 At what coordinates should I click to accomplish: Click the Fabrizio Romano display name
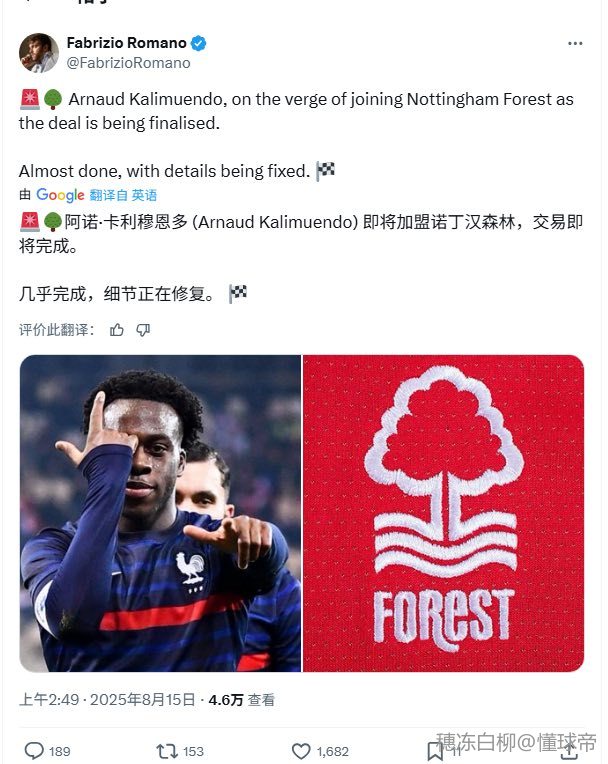tap(127, 43)
